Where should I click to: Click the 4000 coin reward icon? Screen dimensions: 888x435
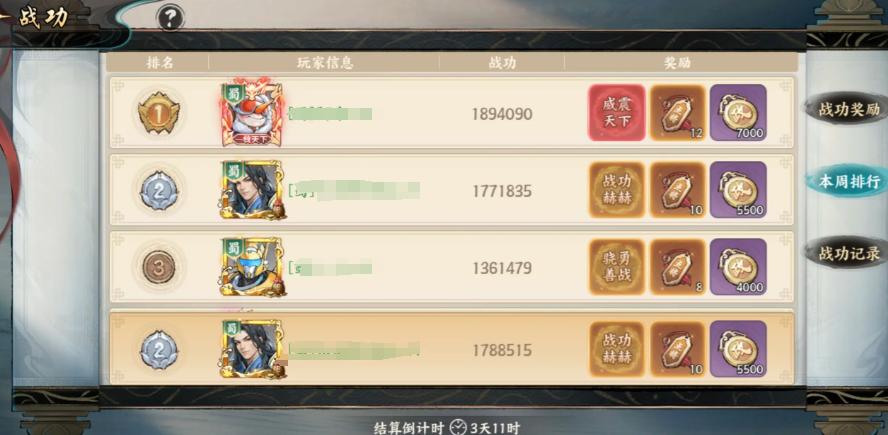(x=738, y=267)
